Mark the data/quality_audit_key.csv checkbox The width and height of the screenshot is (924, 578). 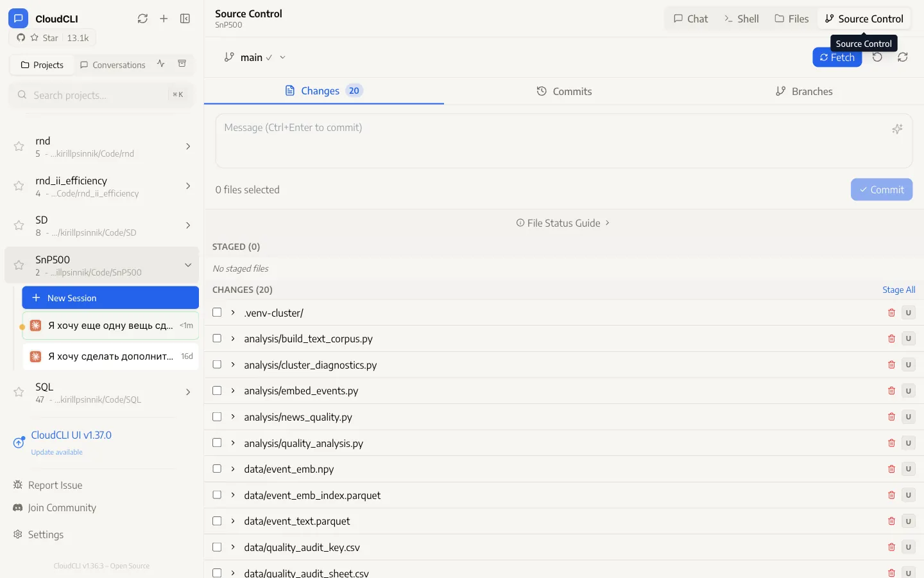[217, 547]
